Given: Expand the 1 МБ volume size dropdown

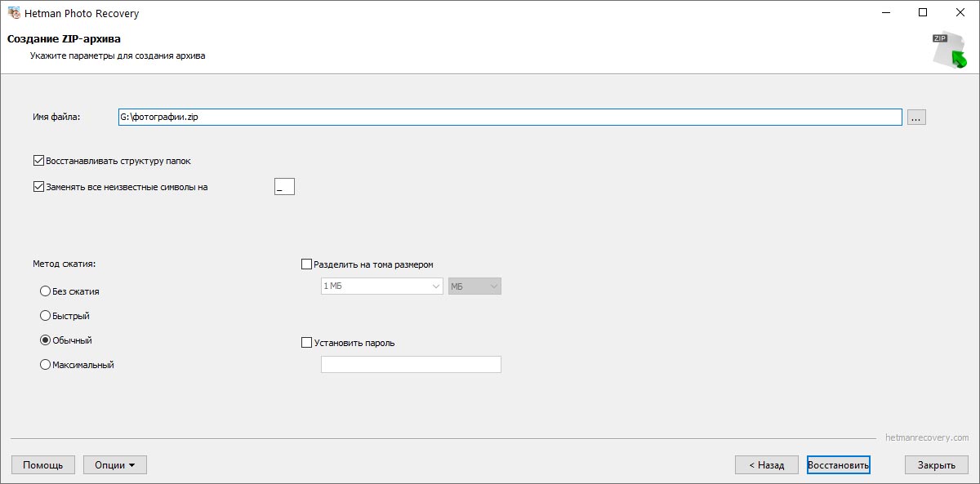Looking at the screenshot, I should [382, 286].
